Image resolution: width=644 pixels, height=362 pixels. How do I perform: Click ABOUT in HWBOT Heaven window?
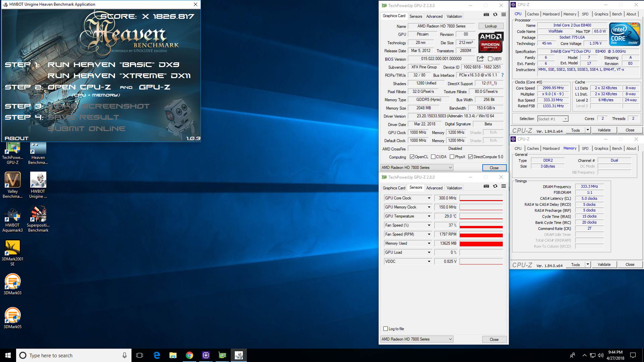pyautogui.click(x=16, y=138)
